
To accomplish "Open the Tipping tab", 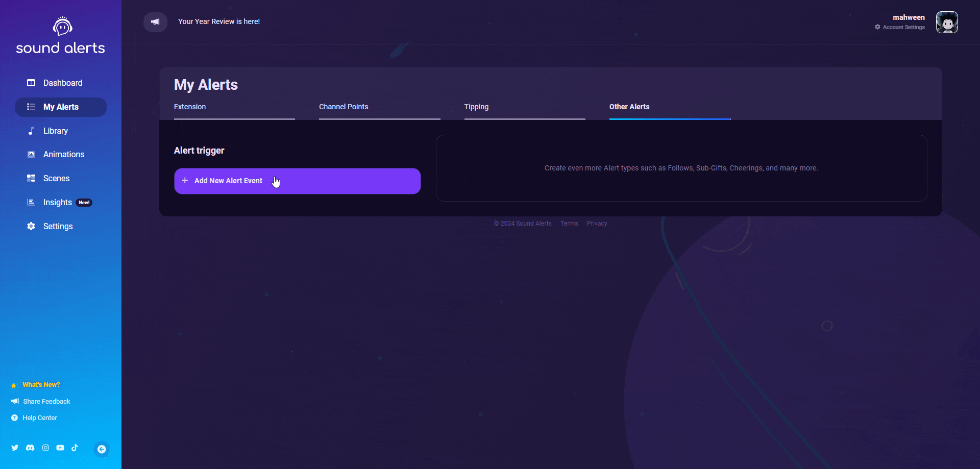I will (476, 107).
